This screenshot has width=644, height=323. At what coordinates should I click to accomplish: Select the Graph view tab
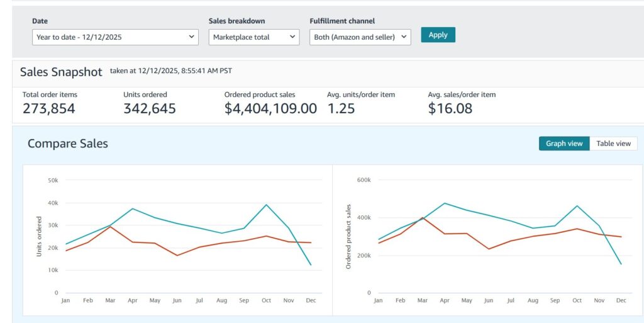[564, 144]
